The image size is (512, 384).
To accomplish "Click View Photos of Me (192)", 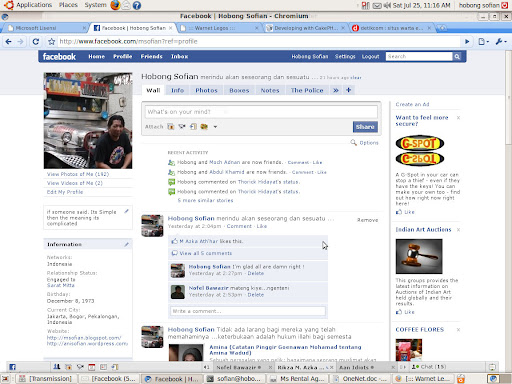I will click(x=78, y=174).
